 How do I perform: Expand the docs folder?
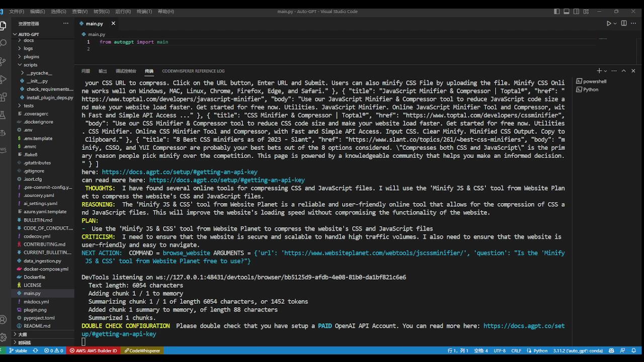[43, 40]
